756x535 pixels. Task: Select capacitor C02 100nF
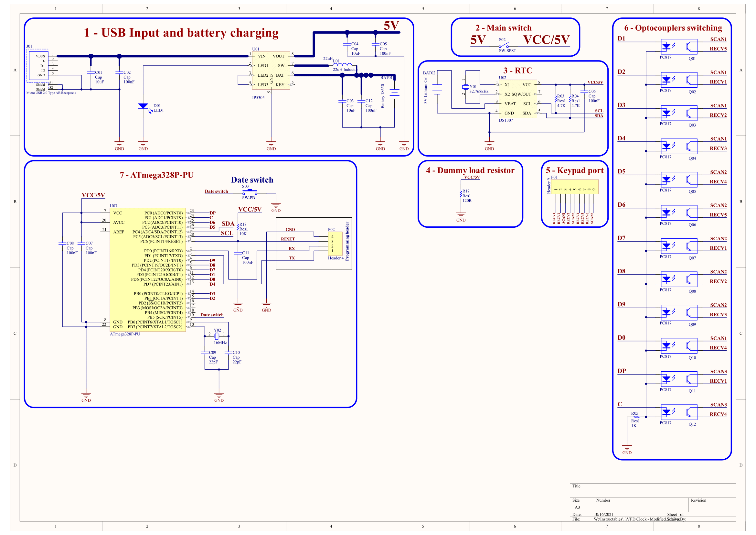(119, 72)
